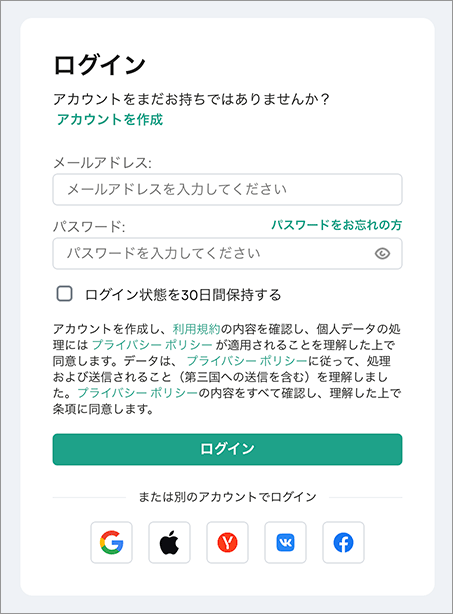Viewport: 453px width, 614px height.
Task: Click the パスワード: field label
Action: coord(89,227)
